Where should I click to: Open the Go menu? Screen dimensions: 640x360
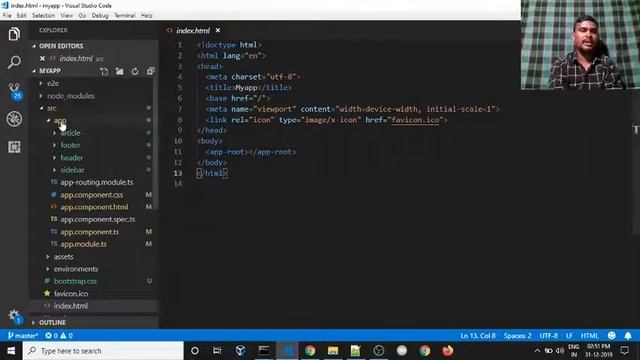(82, 16)
